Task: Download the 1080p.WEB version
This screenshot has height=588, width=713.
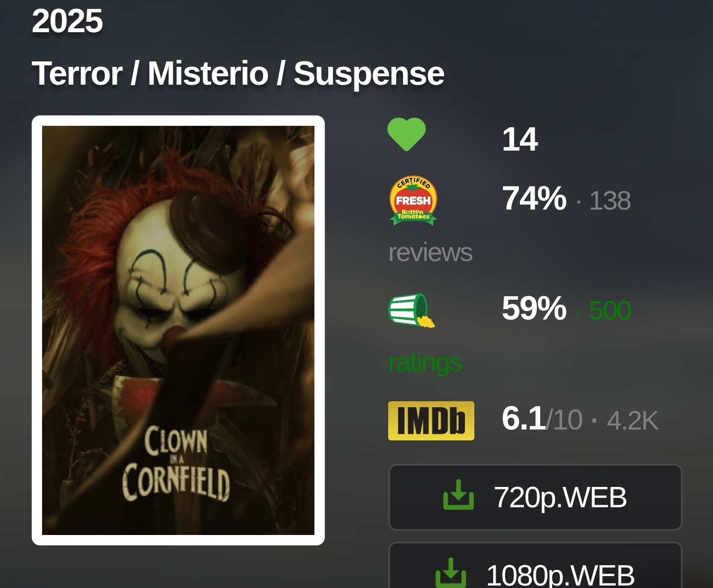Action: 536,565
